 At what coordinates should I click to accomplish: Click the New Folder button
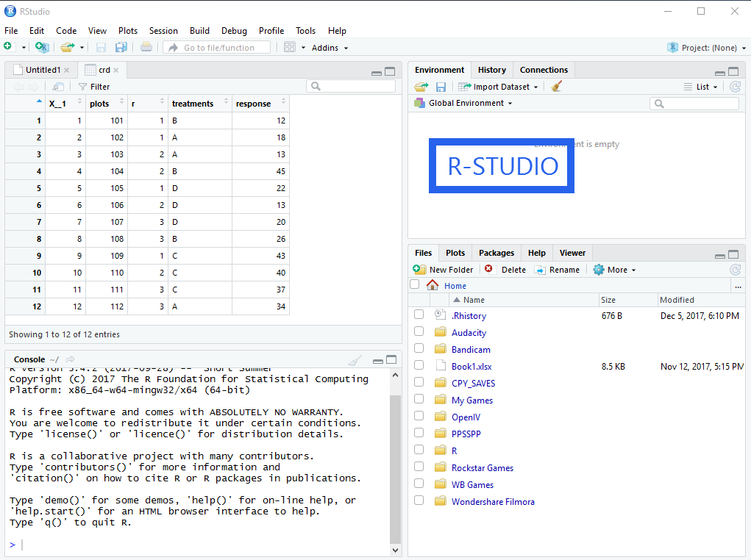443,270
